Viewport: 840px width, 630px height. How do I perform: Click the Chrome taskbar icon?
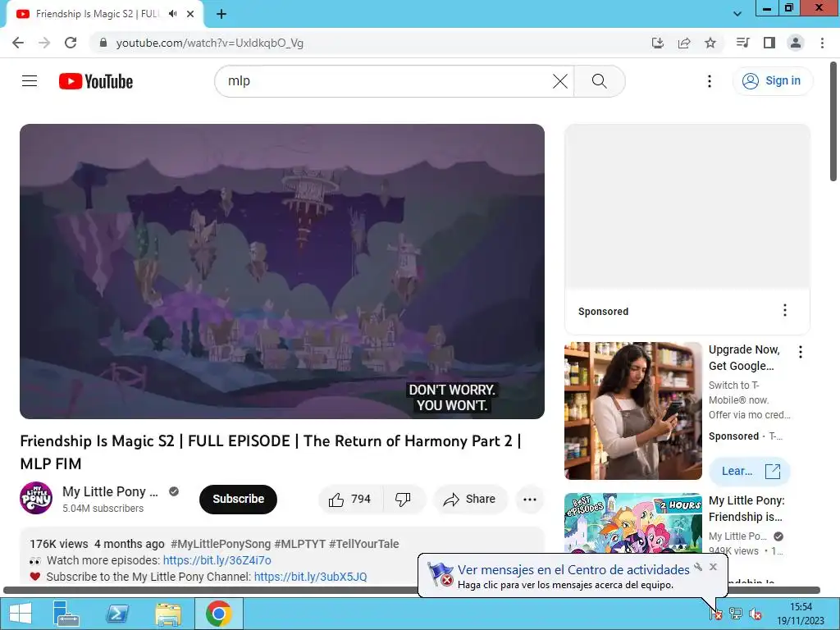click(218, 614)
